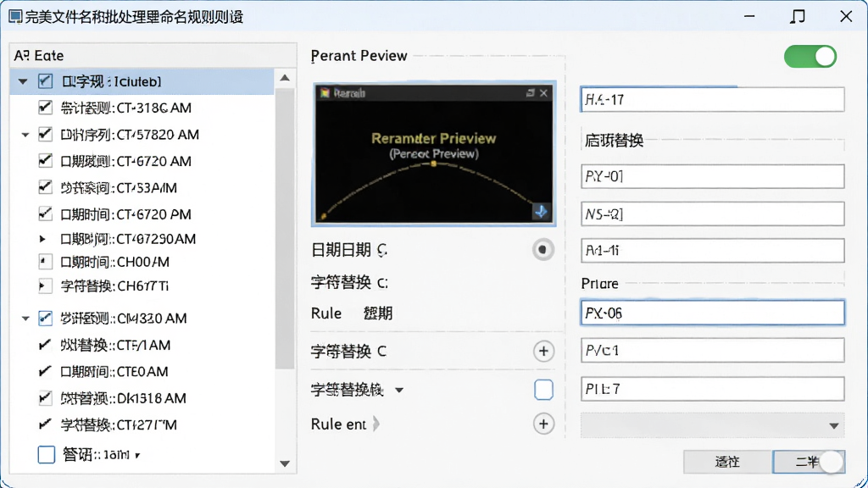Click the checkmark beside CT127I"M
The image size is (868, 488).
pyautogui.click(x=46, y=424)
